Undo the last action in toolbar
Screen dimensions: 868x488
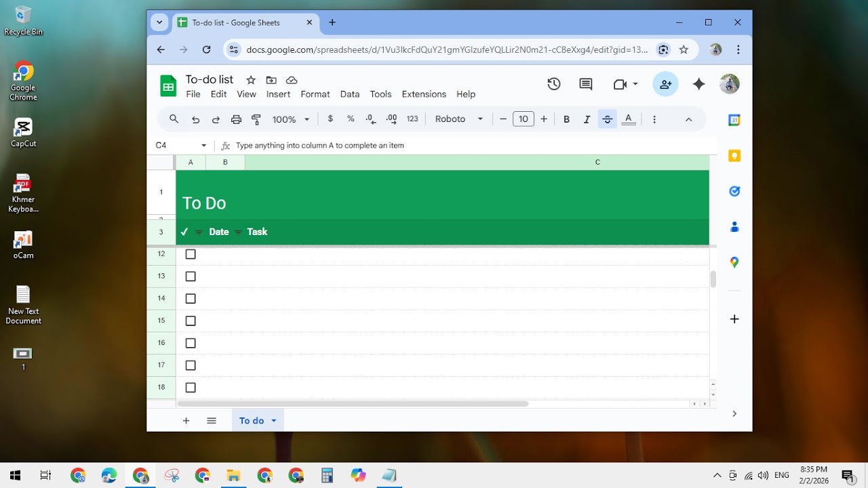195,119
